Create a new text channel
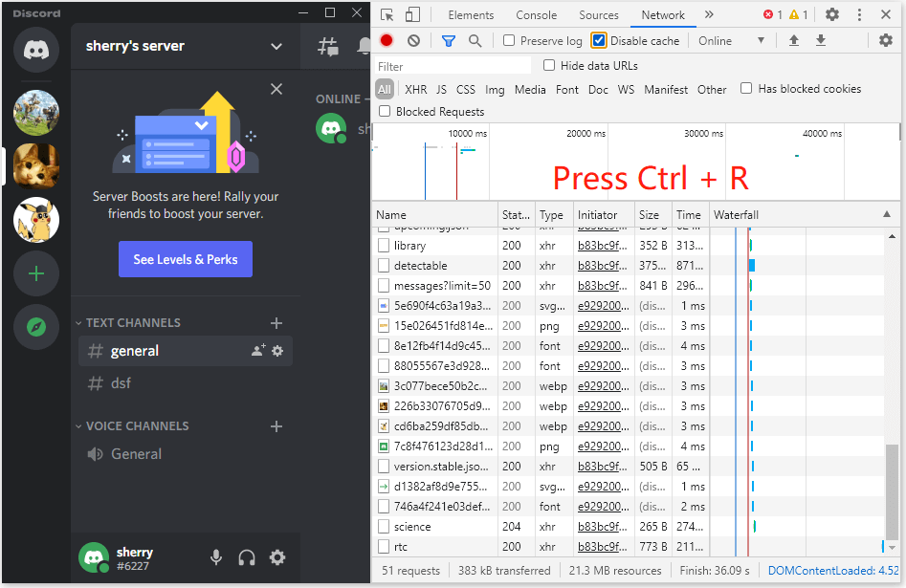This screenshot has width=906, height=588. (x=276, y=323)
